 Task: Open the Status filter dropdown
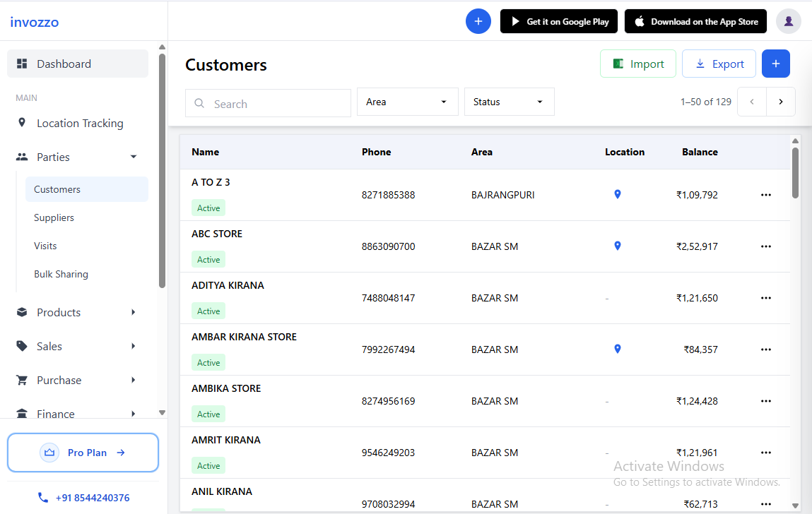509,102
